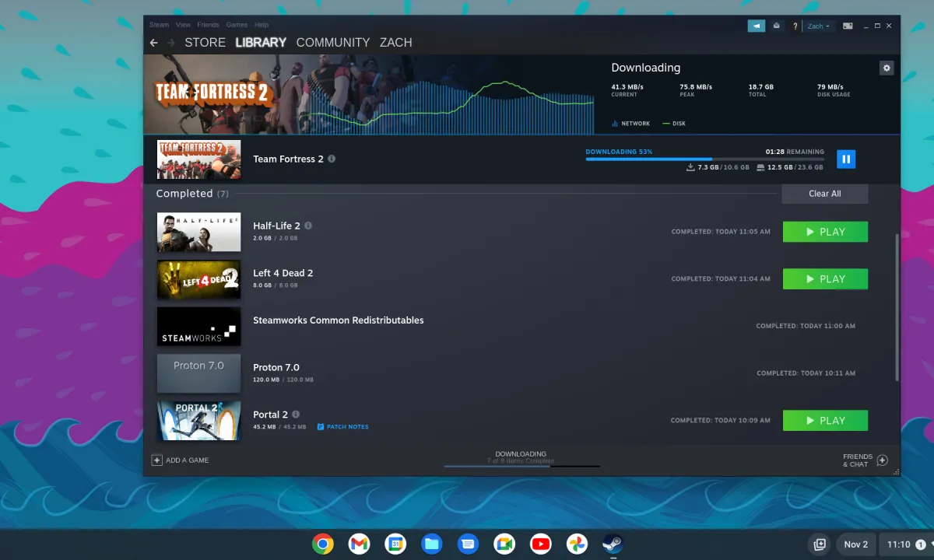Click the NETWORK graph legend
934x560 pixels.
(x=630, y=124)
